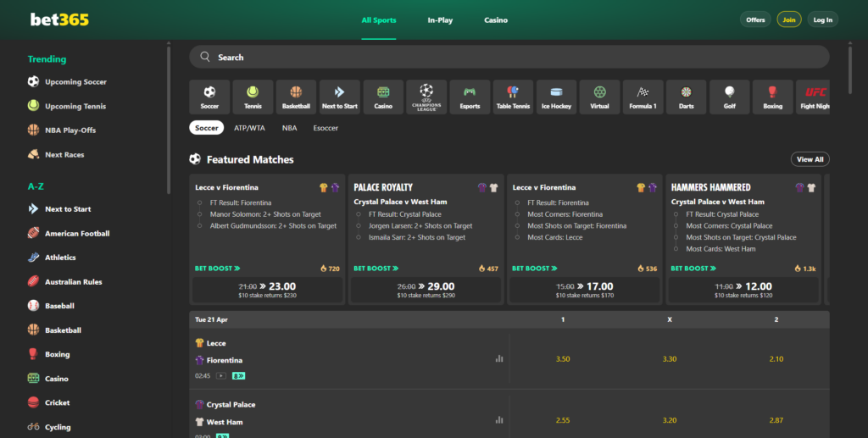Open the Boxing tile in the sports row
The width and height of the screenshot is (868, 438).
pyautogui.click(x=773, y=97)
